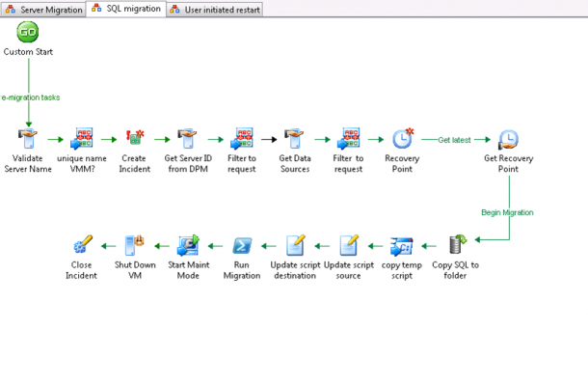Select the Start Maint Mode activity icon
Viewport: 588px width, 385px height.
(189, 245)
